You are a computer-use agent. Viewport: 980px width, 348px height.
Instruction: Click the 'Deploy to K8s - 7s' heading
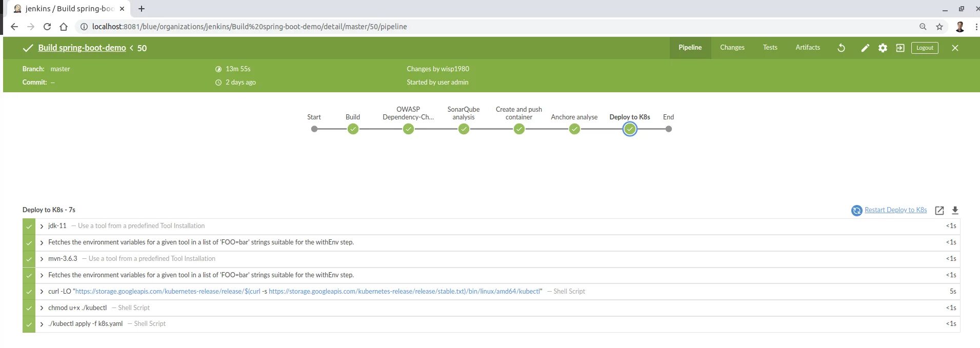(x=49, y=210)
